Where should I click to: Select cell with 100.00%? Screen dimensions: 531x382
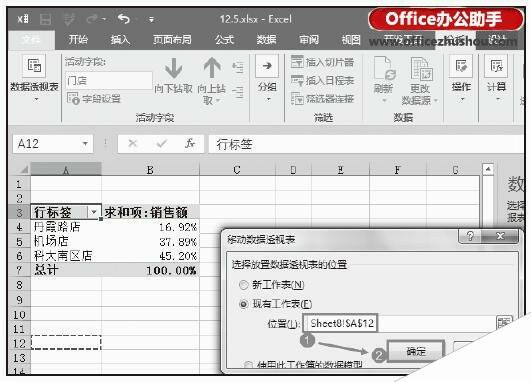(x=150, y=270)
